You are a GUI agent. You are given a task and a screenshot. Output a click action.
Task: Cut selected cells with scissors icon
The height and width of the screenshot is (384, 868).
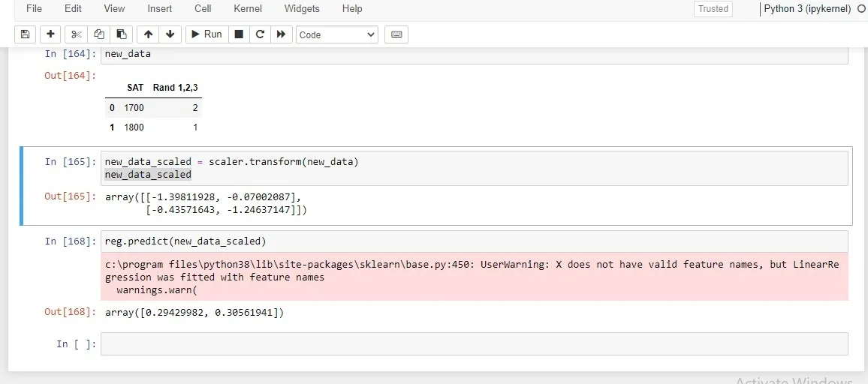(x=76, y=34)
